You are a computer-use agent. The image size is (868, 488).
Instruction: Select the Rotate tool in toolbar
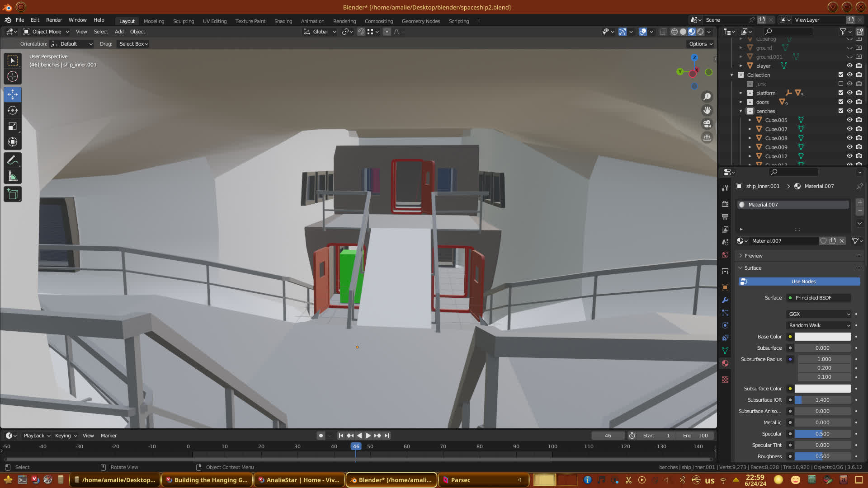pos(13,110)
